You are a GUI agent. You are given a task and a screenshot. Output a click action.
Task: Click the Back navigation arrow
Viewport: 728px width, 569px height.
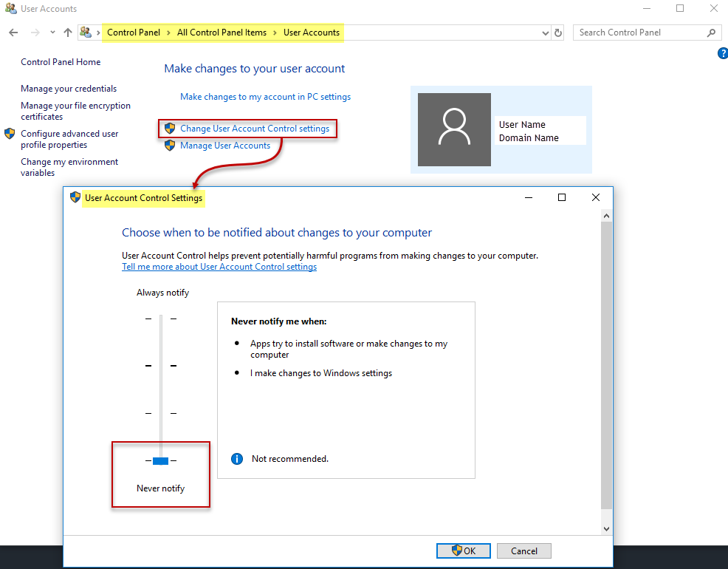(x=13, y=33)
